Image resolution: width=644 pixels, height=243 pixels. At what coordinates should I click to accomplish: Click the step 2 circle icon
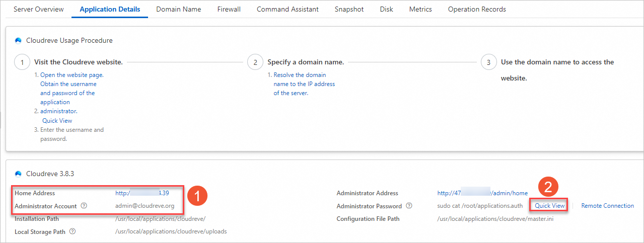pos(255,62)
